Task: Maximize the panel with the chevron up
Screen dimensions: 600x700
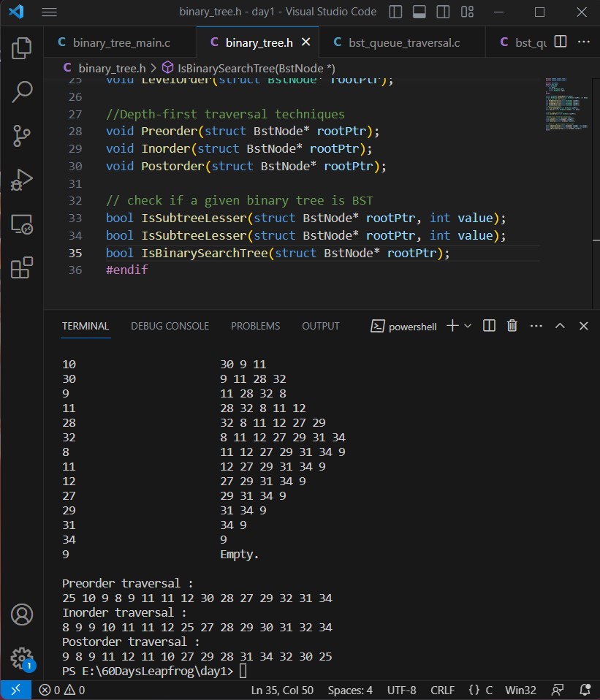Action: point(560,326)
